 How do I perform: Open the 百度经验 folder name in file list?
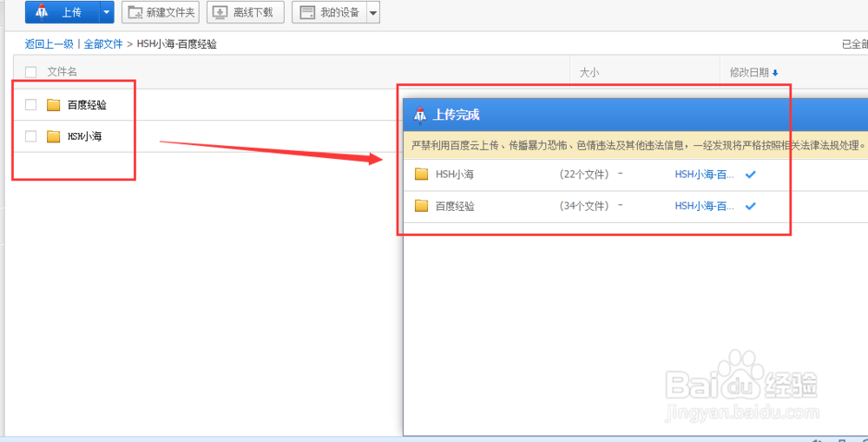(87, 105)
